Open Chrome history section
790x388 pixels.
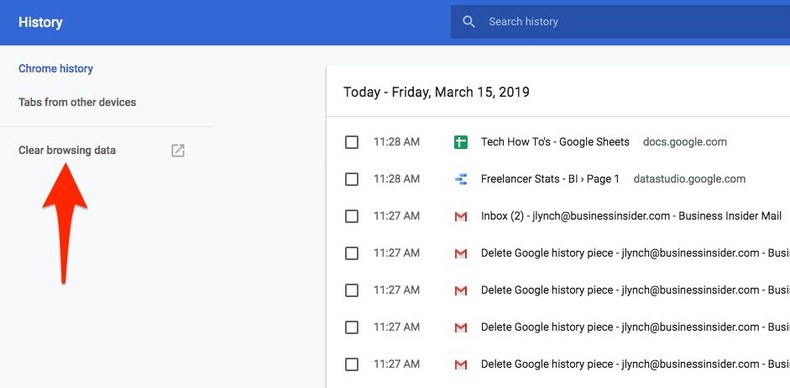pyautogui.click(x=56, y=69)
